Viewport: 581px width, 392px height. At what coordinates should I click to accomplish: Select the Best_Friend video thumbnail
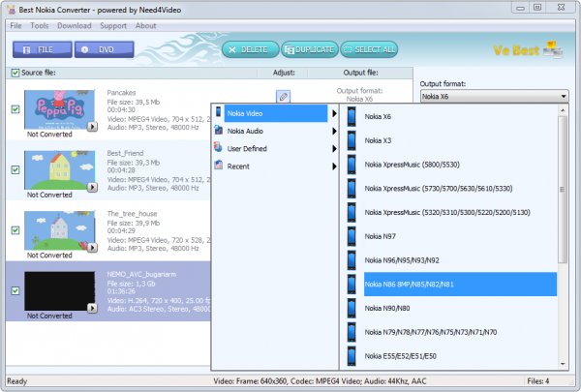[59, 170]
